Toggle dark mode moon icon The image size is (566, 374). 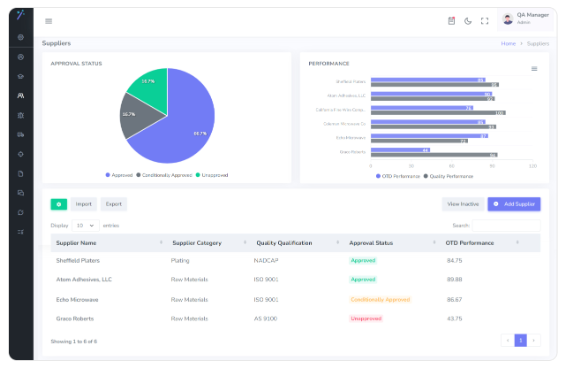coord(468,21)
